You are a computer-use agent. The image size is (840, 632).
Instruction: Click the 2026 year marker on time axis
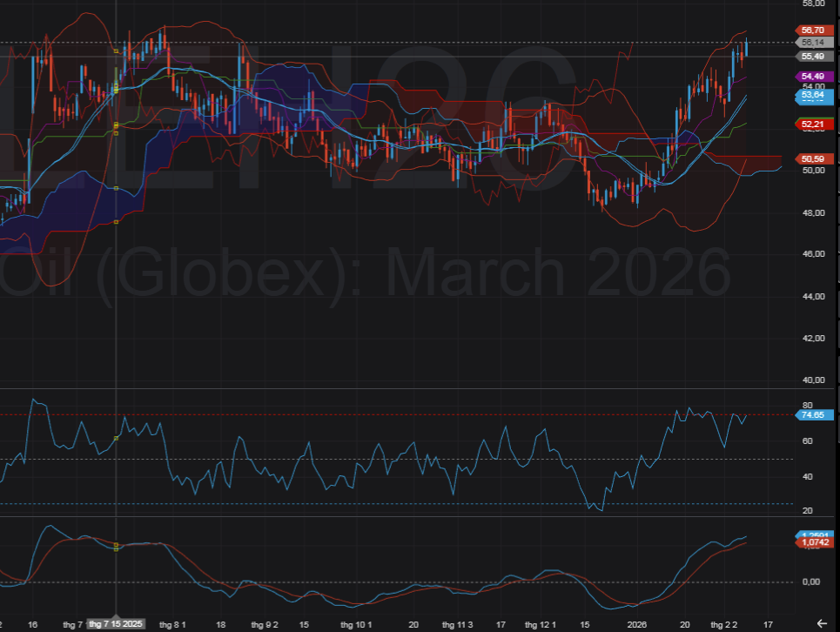637,624
